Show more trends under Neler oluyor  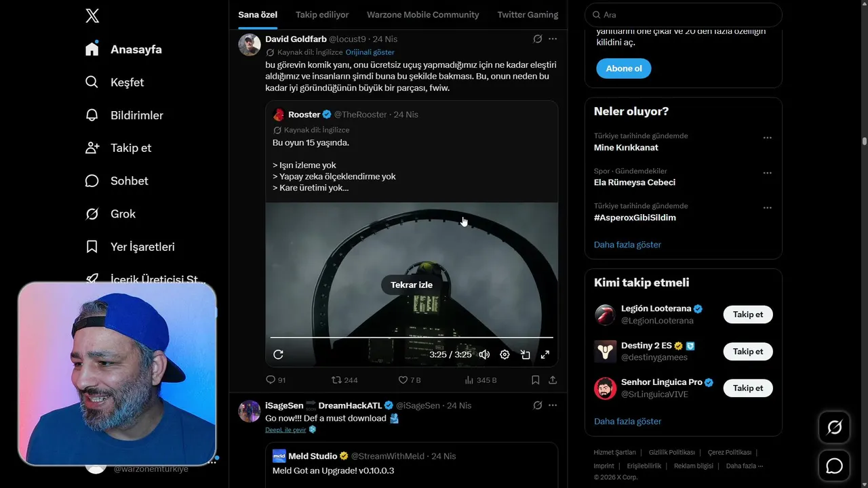pyautogui.click(x=627, y=245)
